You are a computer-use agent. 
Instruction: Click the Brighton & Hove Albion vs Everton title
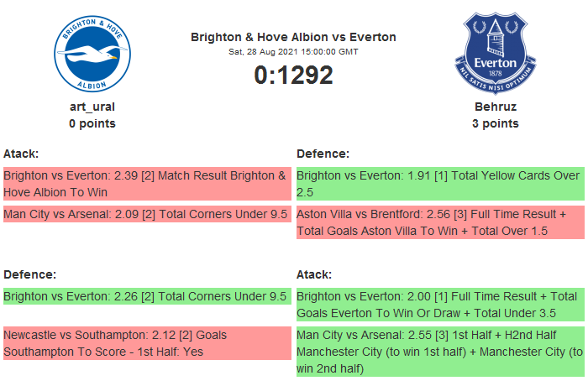pyautogui.click(x=293, y=37)
